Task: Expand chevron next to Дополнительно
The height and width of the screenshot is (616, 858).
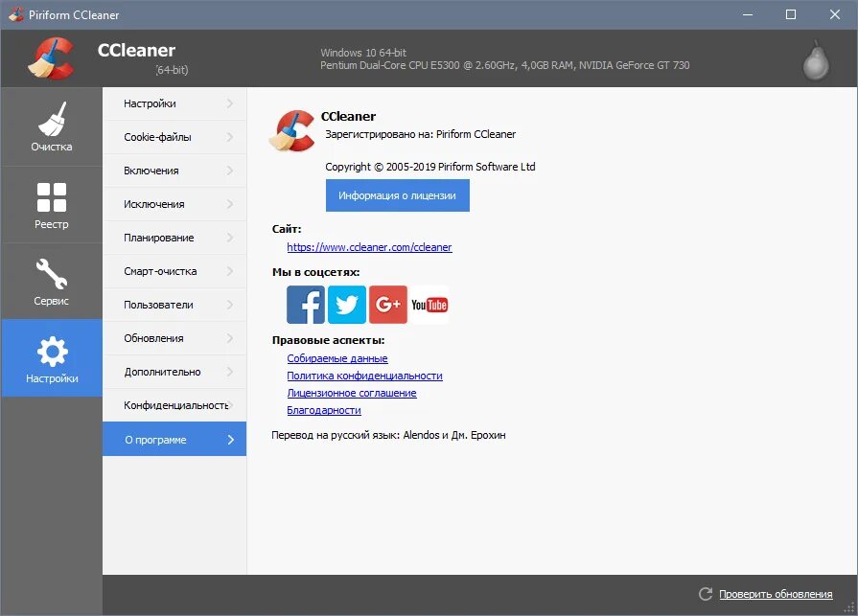Action: [x=230, y=372]
